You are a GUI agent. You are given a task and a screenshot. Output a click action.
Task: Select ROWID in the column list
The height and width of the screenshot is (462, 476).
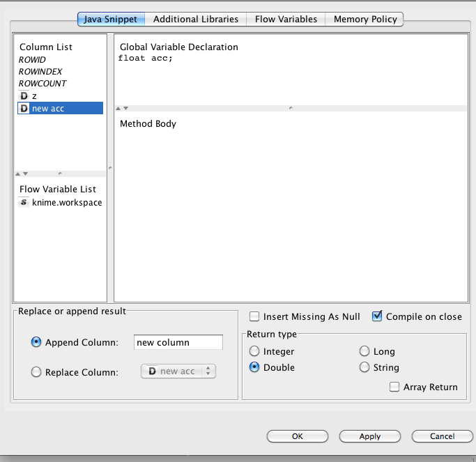tap(32, 59)
